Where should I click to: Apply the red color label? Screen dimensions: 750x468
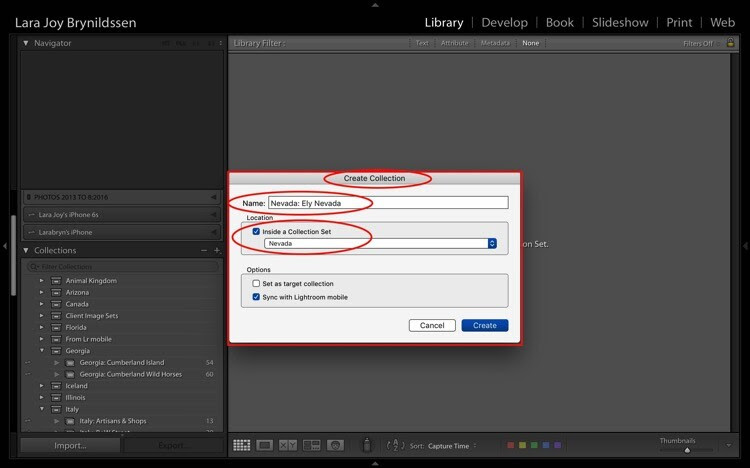(510, 446)
